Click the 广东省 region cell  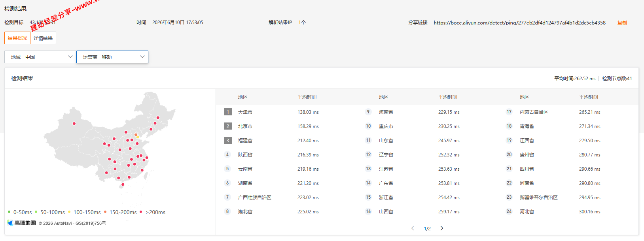(386, 183)
